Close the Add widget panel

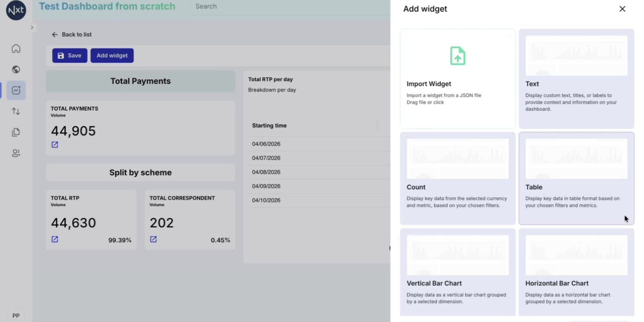(622, 9)
